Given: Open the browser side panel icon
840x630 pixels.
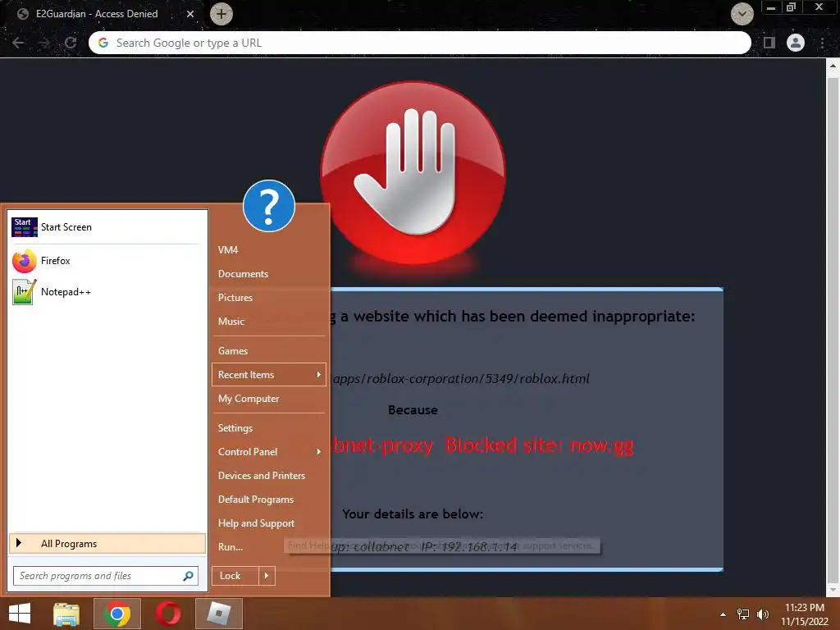Looking at the screenshot, I should pos(769,43).
